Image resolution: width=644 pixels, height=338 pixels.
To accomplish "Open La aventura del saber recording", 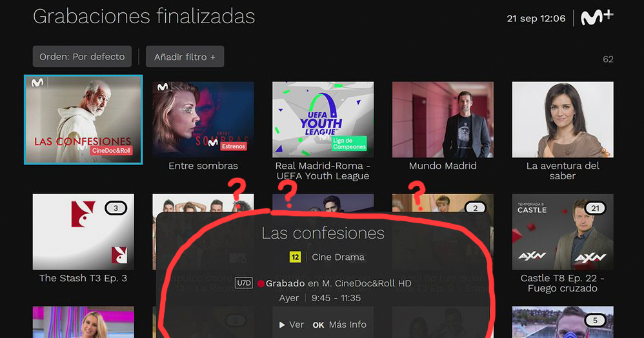I will tap(563, 119).
